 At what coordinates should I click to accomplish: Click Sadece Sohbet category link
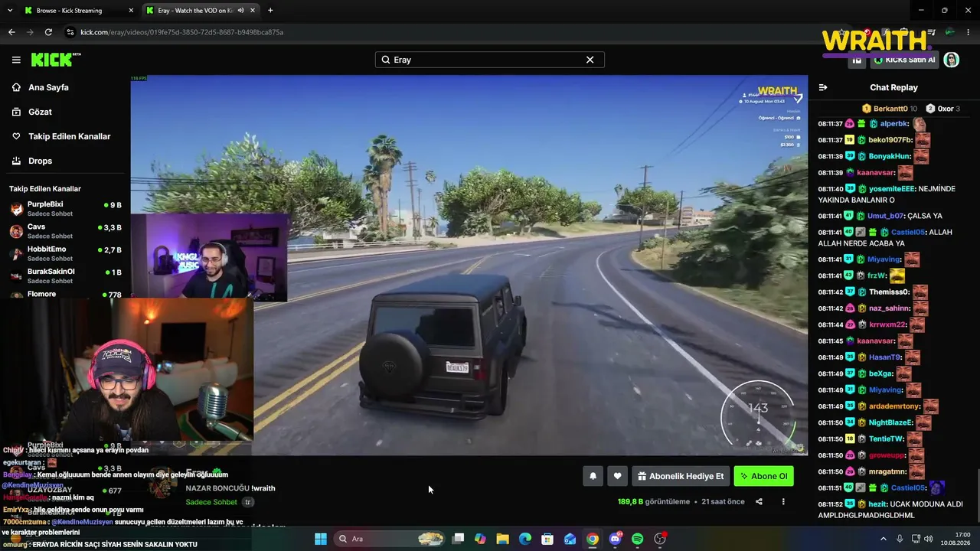[x=211, y=502]
